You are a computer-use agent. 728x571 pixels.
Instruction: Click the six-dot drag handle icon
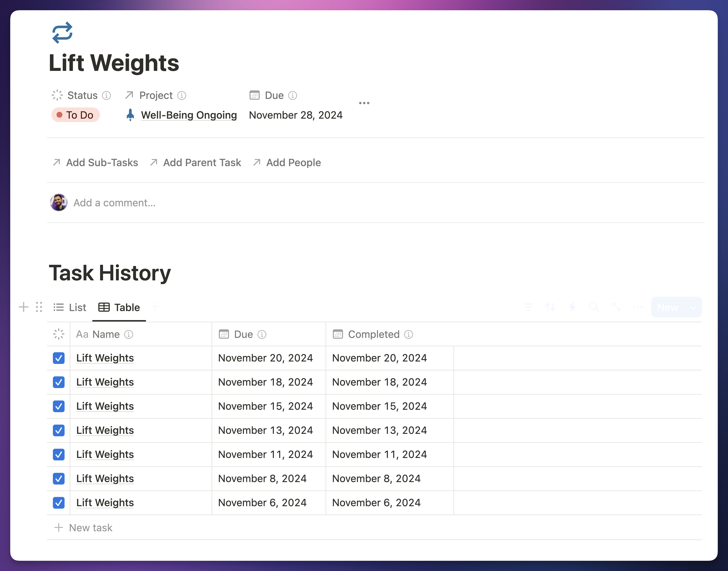click(x=39, y=307)
